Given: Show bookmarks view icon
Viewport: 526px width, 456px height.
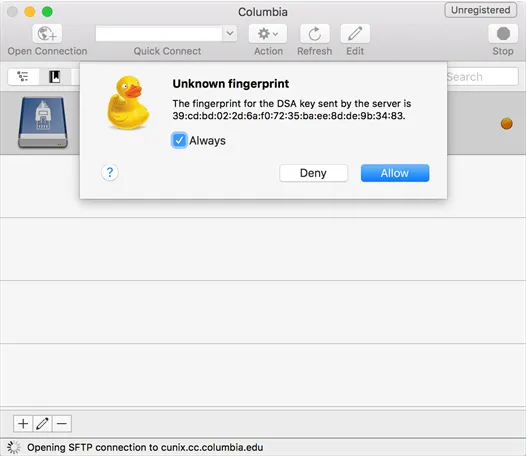Looking at the screenshot, I should click(x=54, y=77).
